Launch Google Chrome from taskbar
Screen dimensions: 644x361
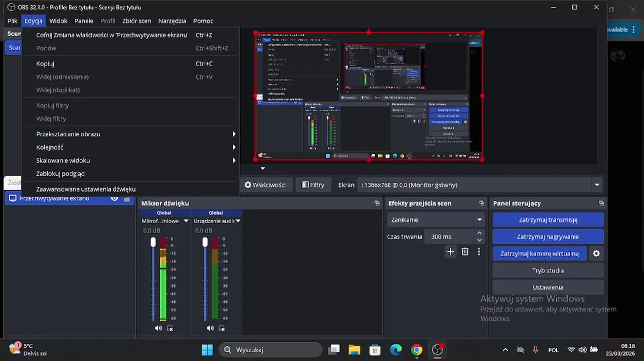[x=417, y=349]
